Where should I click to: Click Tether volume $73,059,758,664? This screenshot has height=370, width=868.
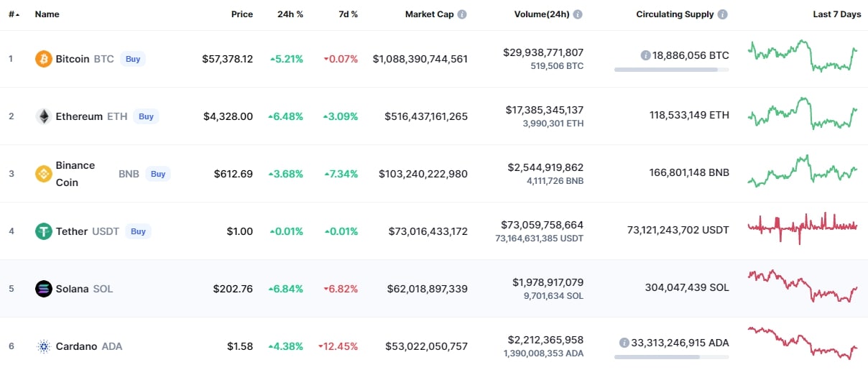coord(544,225)
